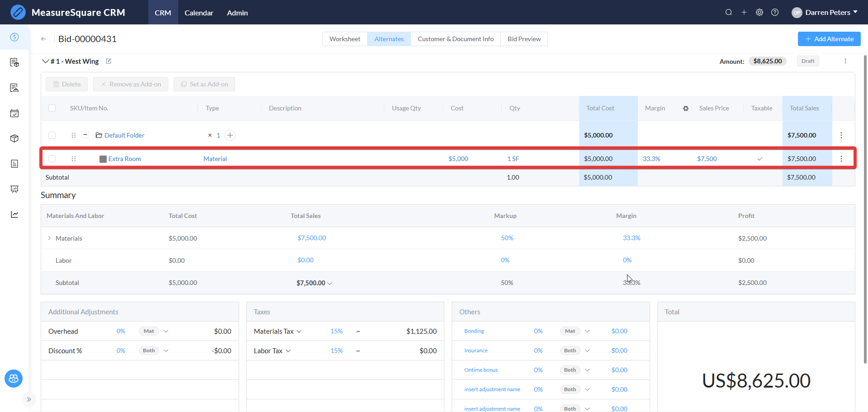This screenshot has width=868, height=412.
Task: Open the product box sidebar icon
Action: pyautogui.click(x=14, y=138)
